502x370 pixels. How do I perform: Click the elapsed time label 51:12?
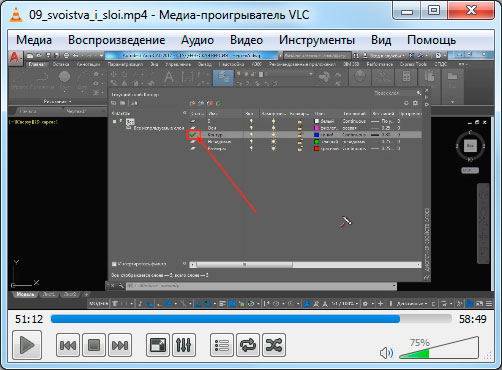coord(29,319)
